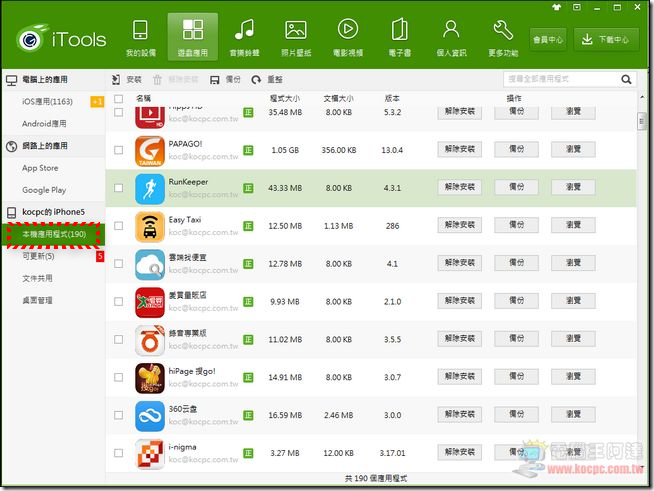Click the feedback icon in title bar
Image resolution: width=654 pixels, height=491 pixels.
pos(577,7)
